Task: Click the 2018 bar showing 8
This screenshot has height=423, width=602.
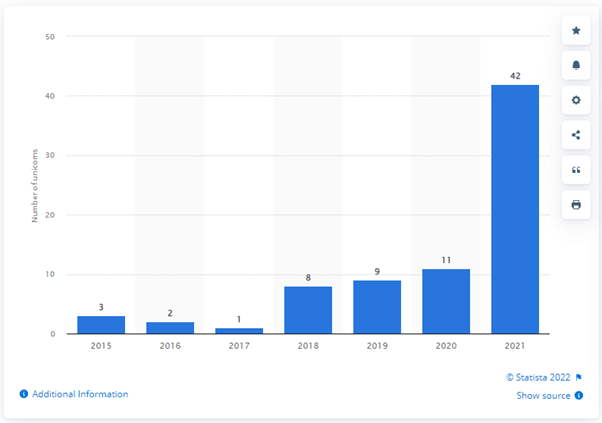Action: coord(308,310)
